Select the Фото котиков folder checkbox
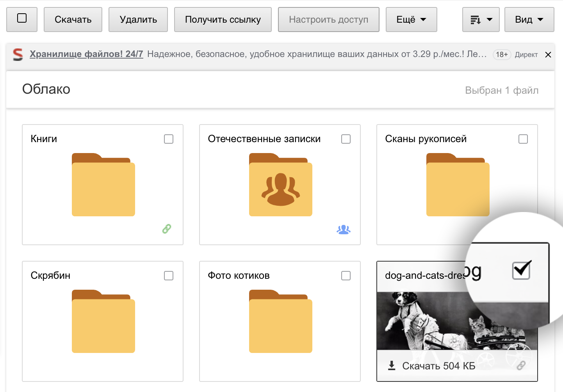 pyautogui.click(x=346, y=276)
